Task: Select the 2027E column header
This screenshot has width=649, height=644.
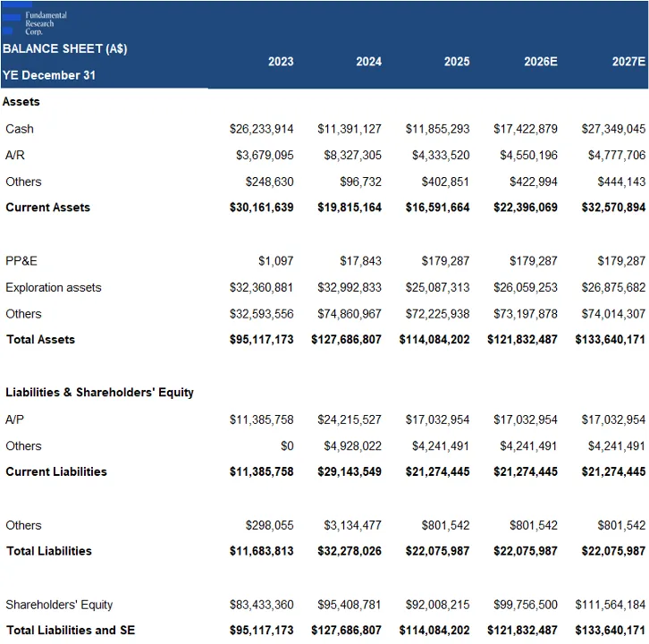Action: click(628, 62)
